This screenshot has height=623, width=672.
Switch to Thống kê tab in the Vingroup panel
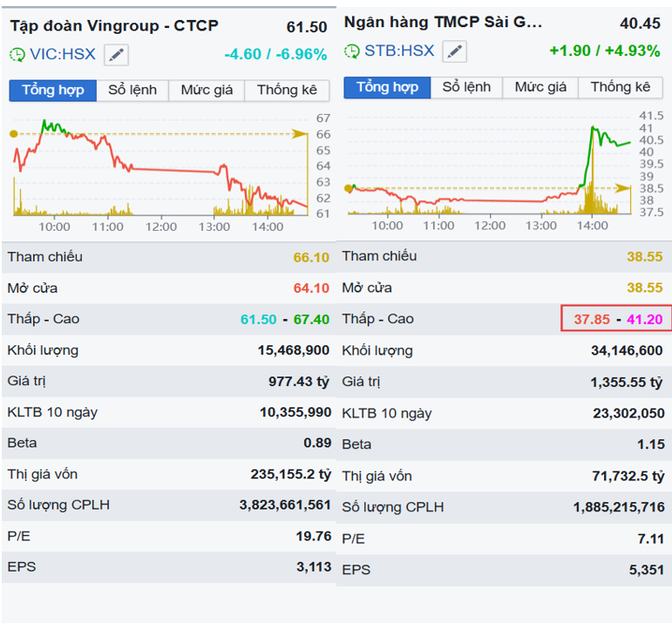pyautogui.click(x=287, y=91)
